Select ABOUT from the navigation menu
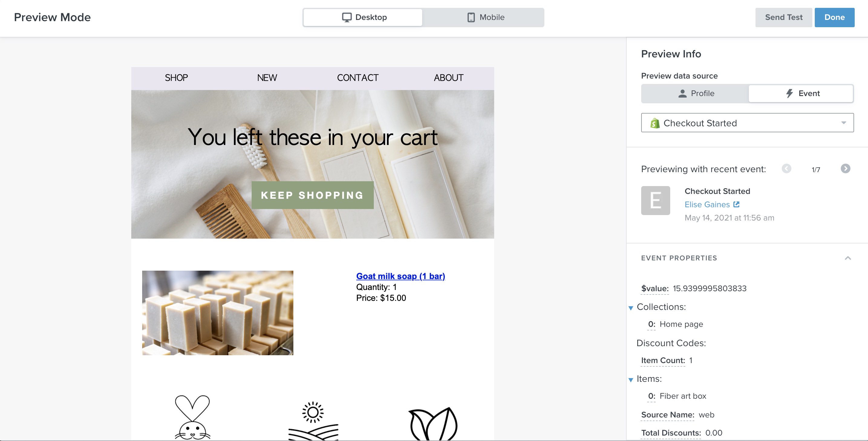 (x=449, y=78)
